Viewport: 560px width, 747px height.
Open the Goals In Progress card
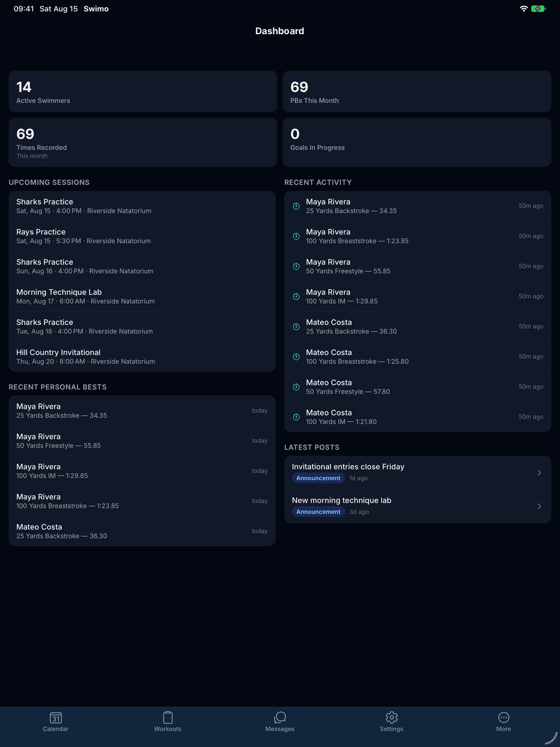tap(417, 142)
